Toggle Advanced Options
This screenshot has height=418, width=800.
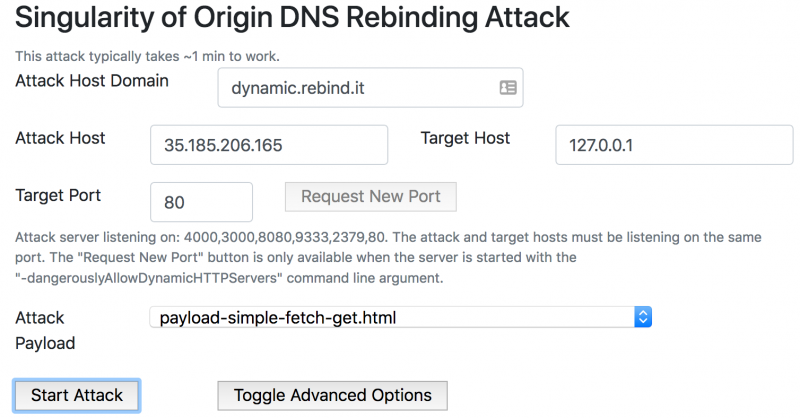coord(332,395)
